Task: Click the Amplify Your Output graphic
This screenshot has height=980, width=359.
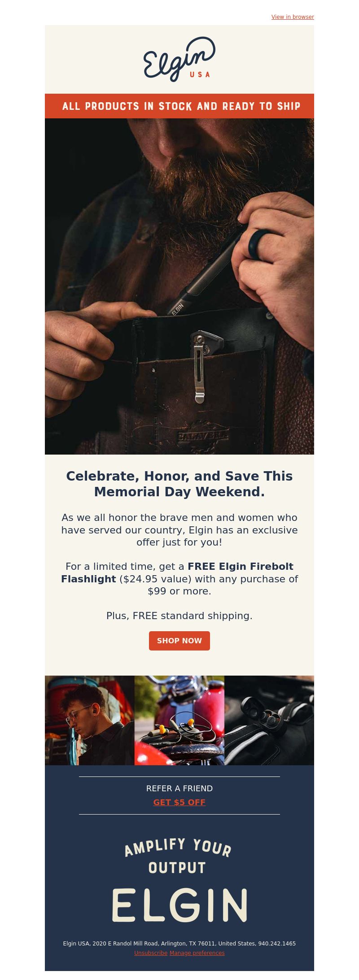Action: (178, 856)
